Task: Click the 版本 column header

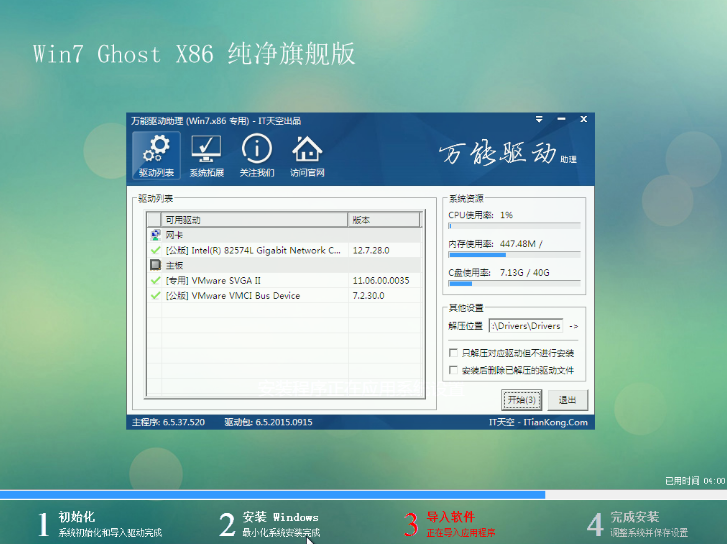Action: [384, 220]
